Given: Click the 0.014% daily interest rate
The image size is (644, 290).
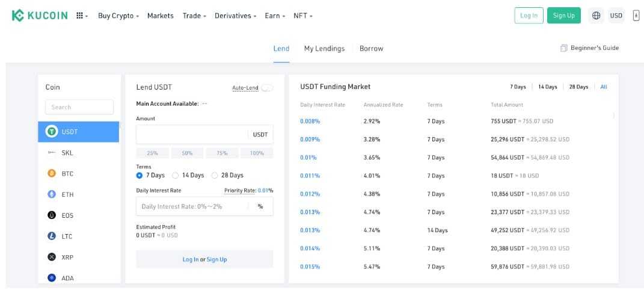Looking at the screenshot, I should coord(310,248).
